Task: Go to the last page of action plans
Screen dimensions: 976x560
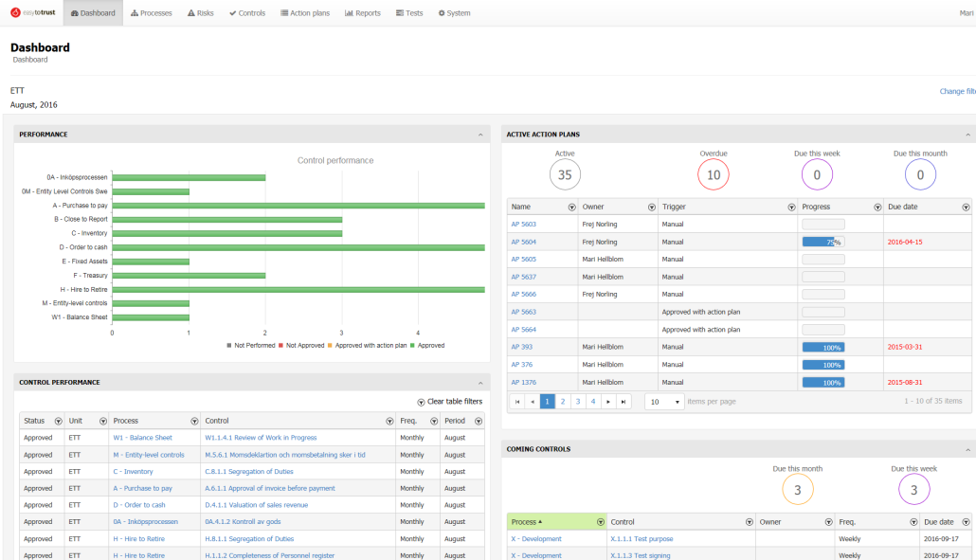Action: [x=624, y=402]
